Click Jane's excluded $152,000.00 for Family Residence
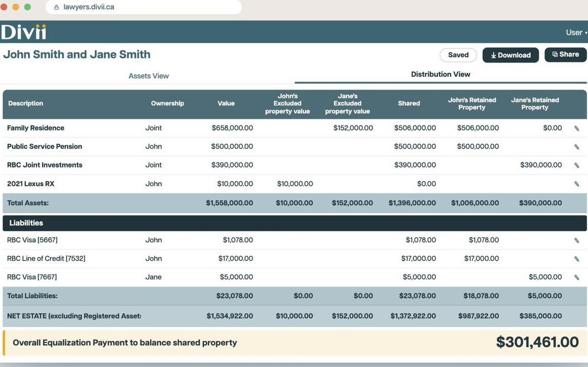This screenshot has height=367, width=588. point(353,128)
